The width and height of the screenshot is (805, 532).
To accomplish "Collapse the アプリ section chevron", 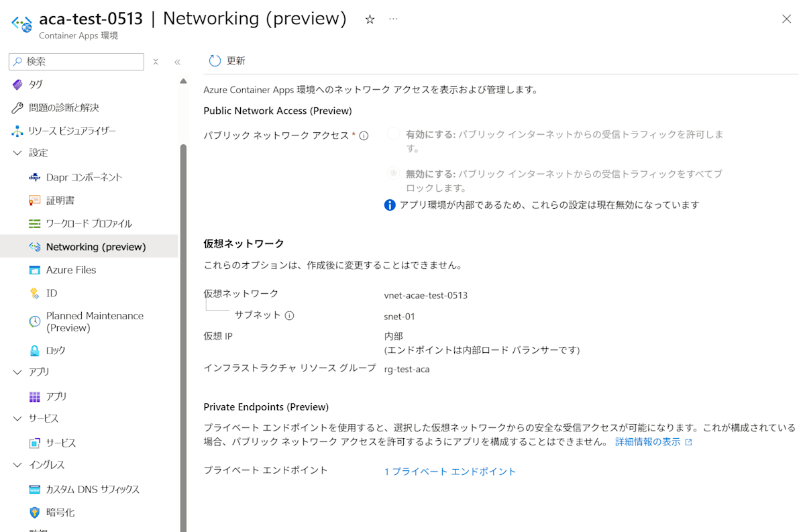I will (17, 372).
